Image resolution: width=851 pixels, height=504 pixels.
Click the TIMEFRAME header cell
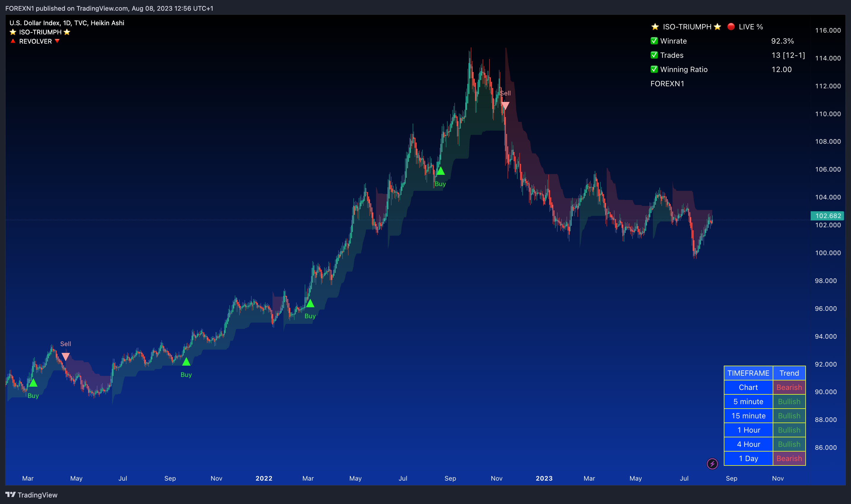[x=748, y=373]
